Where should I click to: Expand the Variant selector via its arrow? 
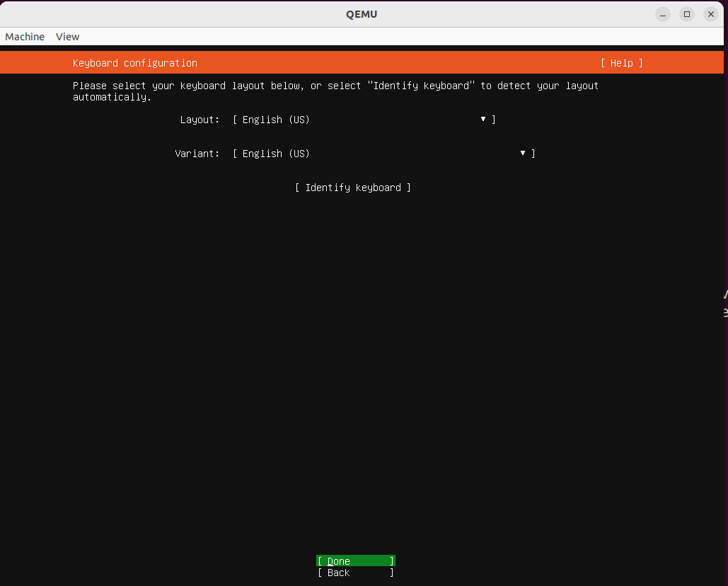[522, 154]
